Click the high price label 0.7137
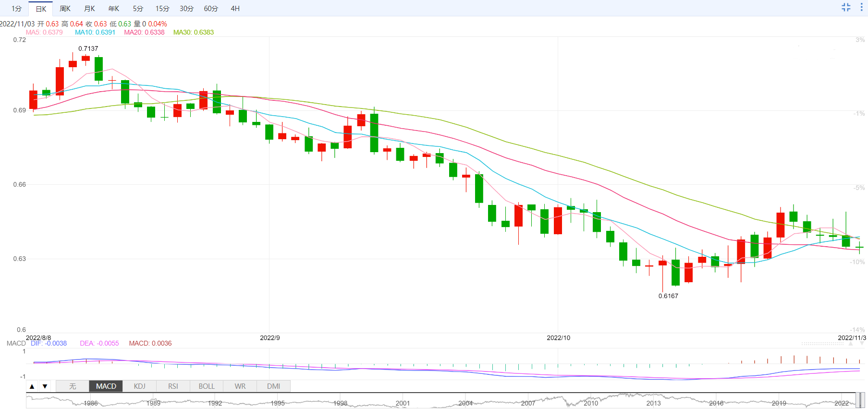 point(88,48)
